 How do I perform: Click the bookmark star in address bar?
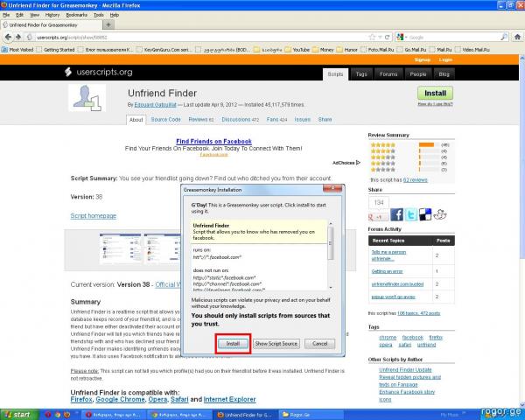[x=372, y=37]
